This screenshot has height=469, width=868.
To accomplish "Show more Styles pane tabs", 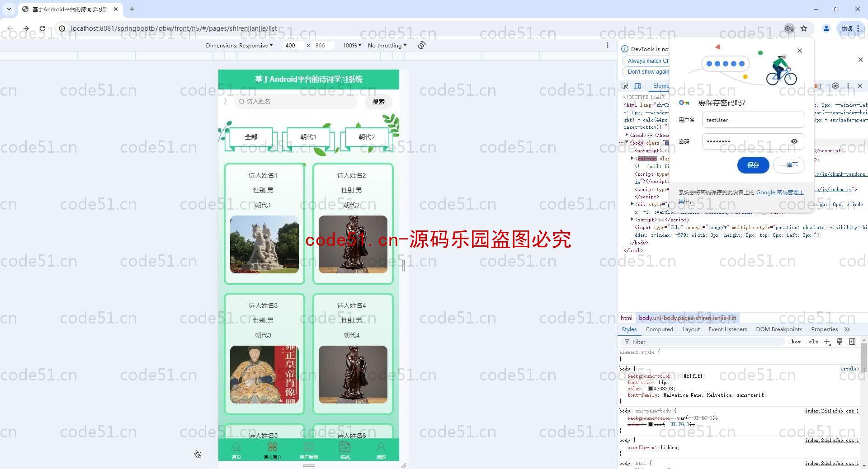I will coord(847,329).
